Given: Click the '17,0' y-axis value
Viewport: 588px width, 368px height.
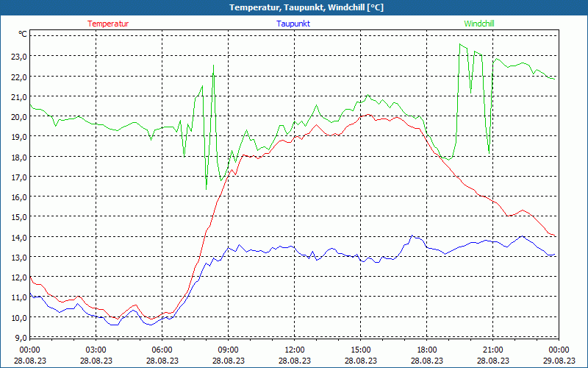Looking at the screenshot, I should coord(19,177).
